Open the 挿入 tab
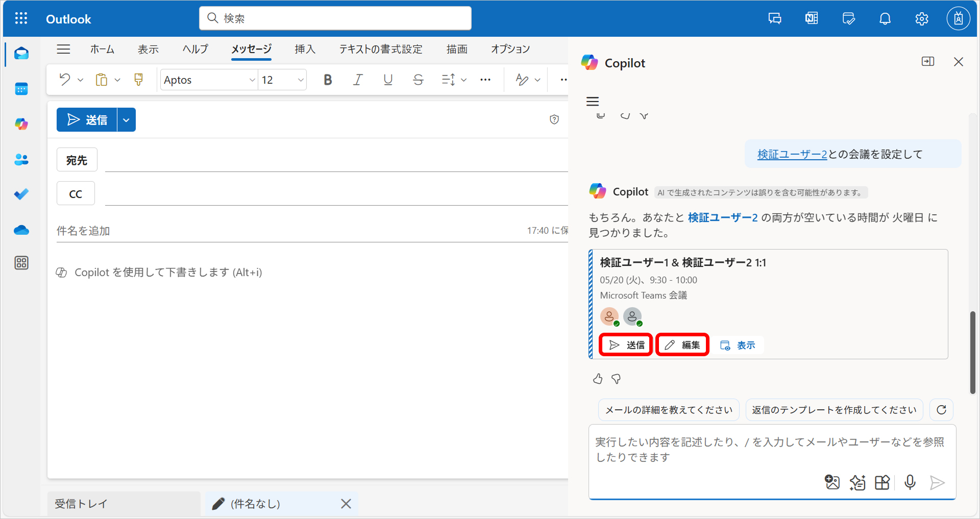 pos(305,49)
